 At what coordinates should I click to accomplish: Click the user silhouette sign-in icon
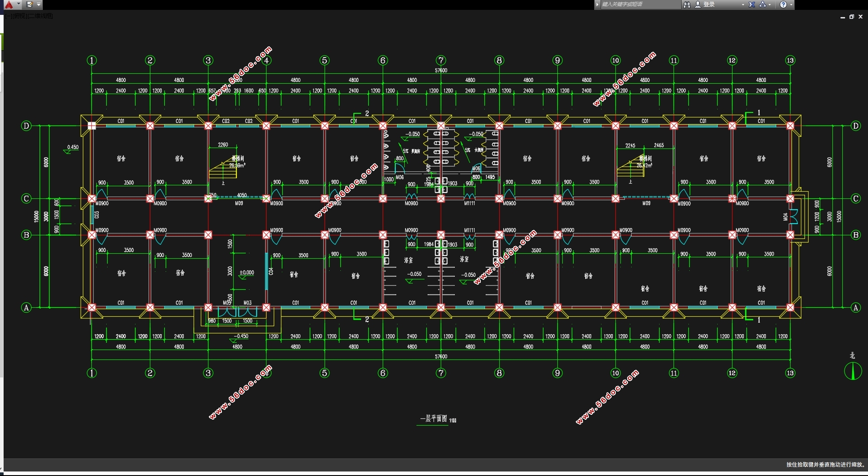tap(698, 4)
